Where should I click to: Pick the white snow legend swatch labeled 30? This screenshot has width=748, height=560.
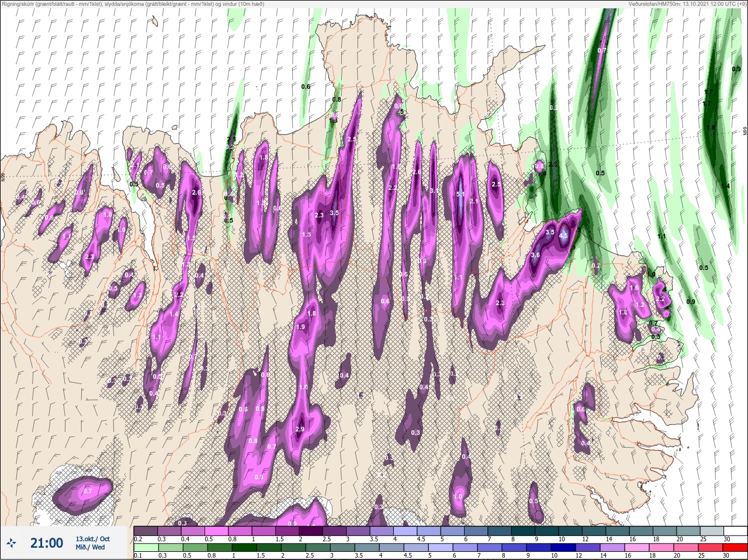735,531
